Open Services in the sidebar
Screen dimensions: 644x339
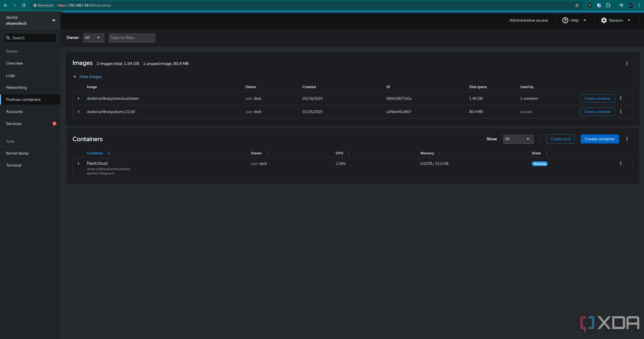click(30, 124)
